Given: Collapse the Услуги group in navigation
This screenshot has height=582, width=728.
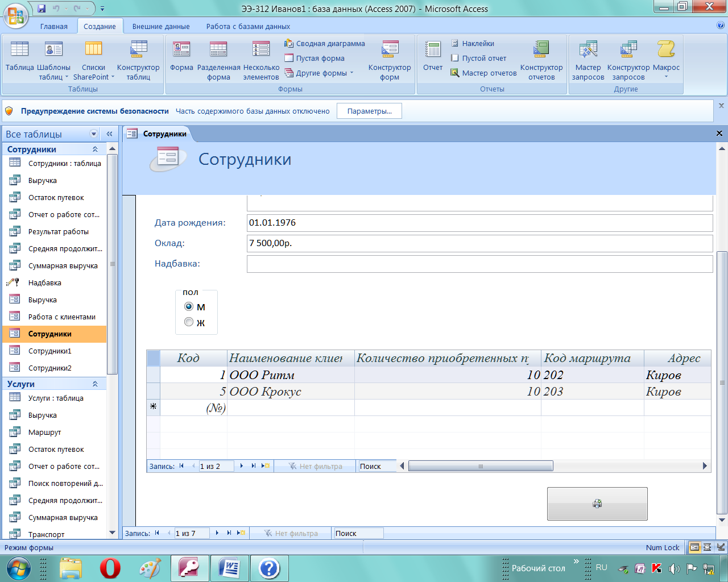Looking at the screenshot, I should click(x=95, y=384).
